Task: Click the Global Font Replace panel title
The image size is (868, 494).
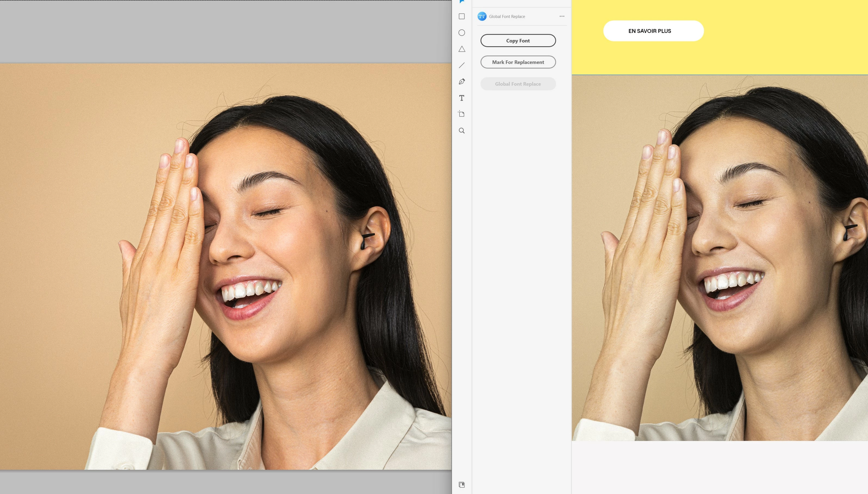Action: tap(507, 16)
